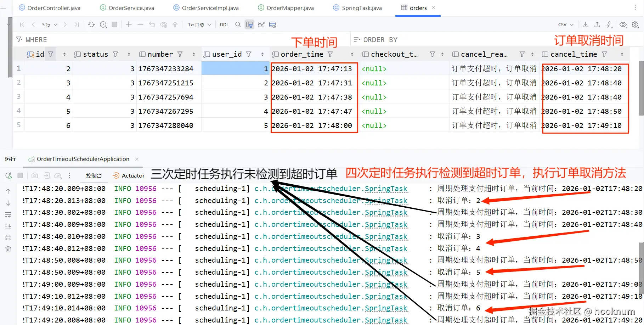
Task: Close the OrderTimeoutSchedulerApplication run tab
Action: [x=137, y=159]
